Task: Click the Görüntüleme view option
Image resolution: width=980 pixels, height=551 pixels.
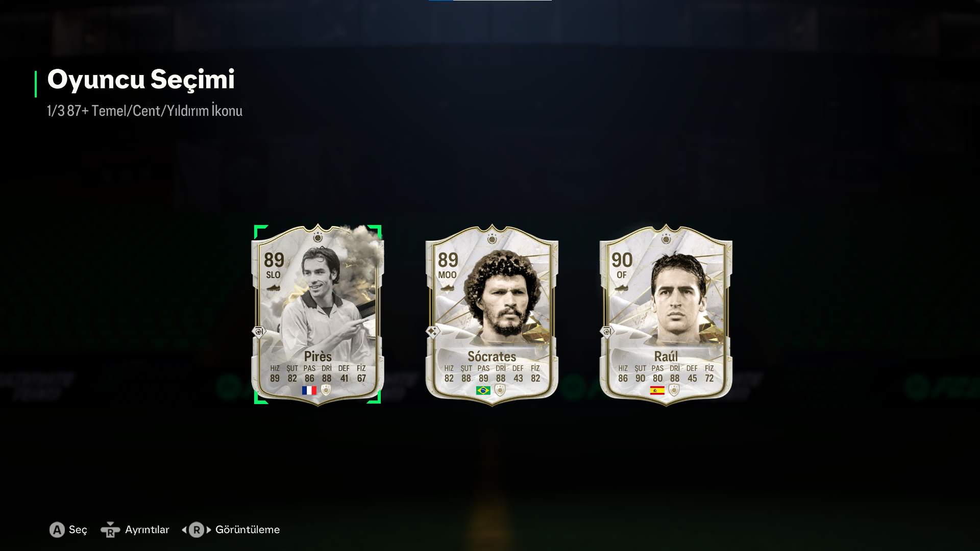Action: 248,530
